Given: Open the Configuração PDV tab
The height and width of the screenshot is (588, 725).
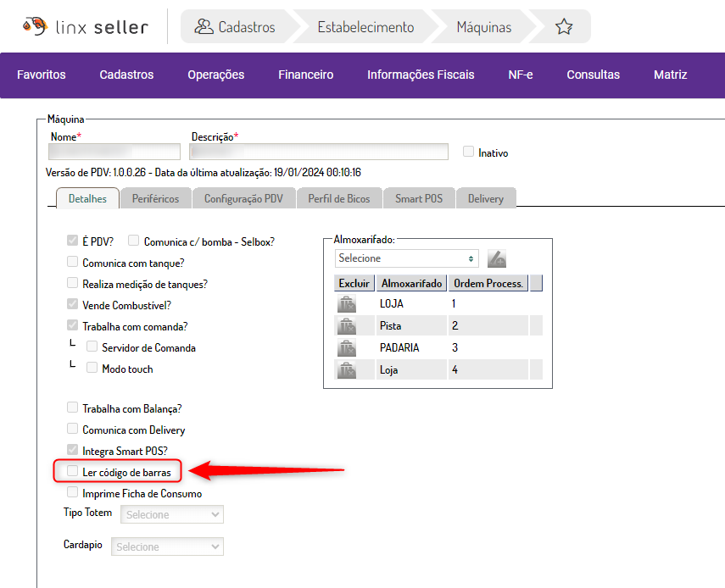Looking at the screenshot, I should click(243, 199).
